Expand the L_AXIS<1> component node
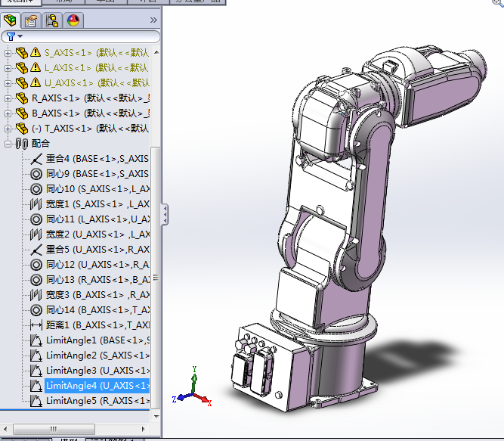504x441 pixels. click(x=8, y=68)
